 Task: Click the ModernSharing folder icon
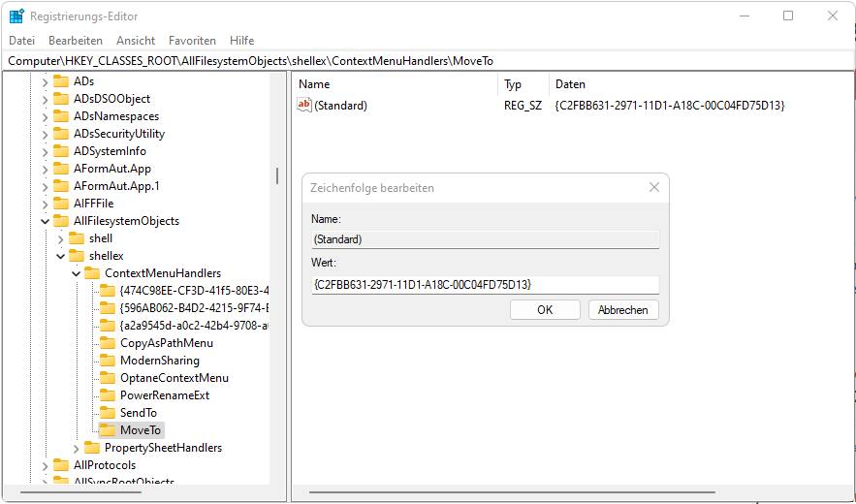tap(108, 361)
